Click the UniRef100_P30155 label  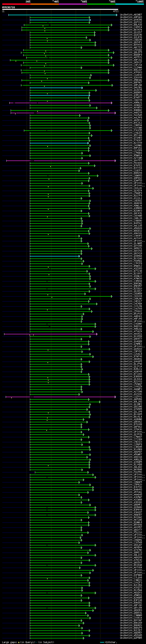[x=131, y=130]
